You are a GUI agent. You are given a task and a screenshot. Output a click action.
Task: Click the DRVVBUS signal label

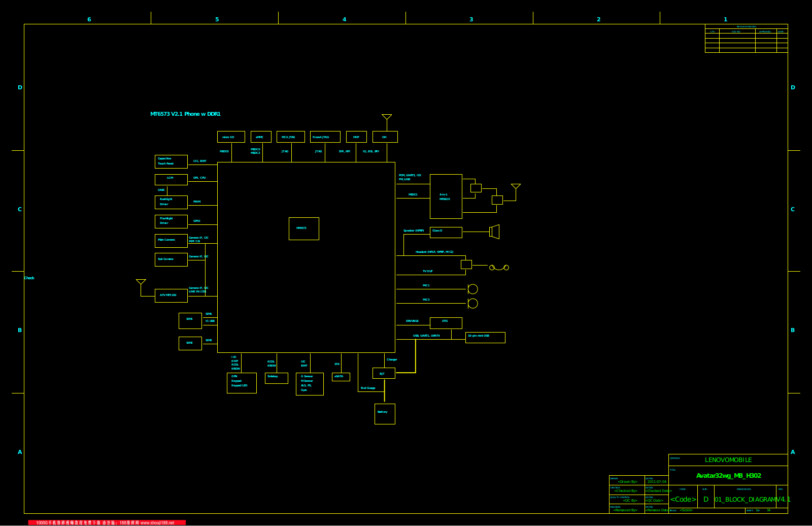pyautogui.click(x=412, y=321)
